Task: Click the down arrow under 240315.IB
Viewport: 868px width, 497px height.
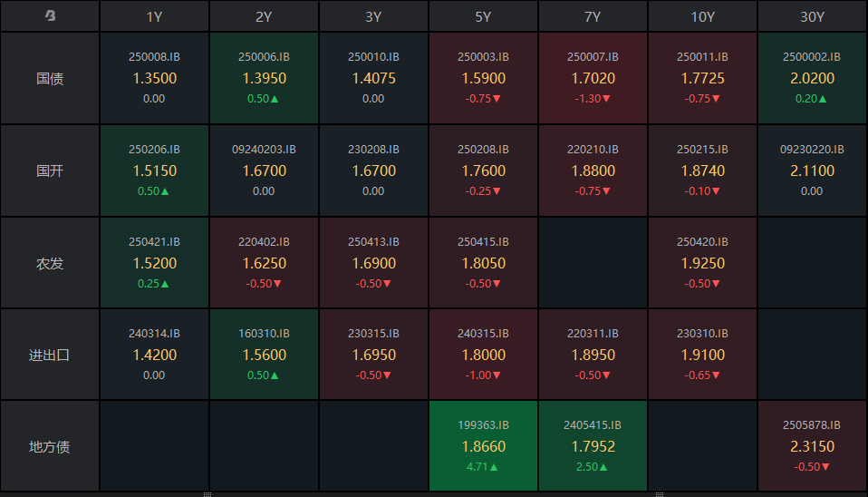Action: [497, 375]
